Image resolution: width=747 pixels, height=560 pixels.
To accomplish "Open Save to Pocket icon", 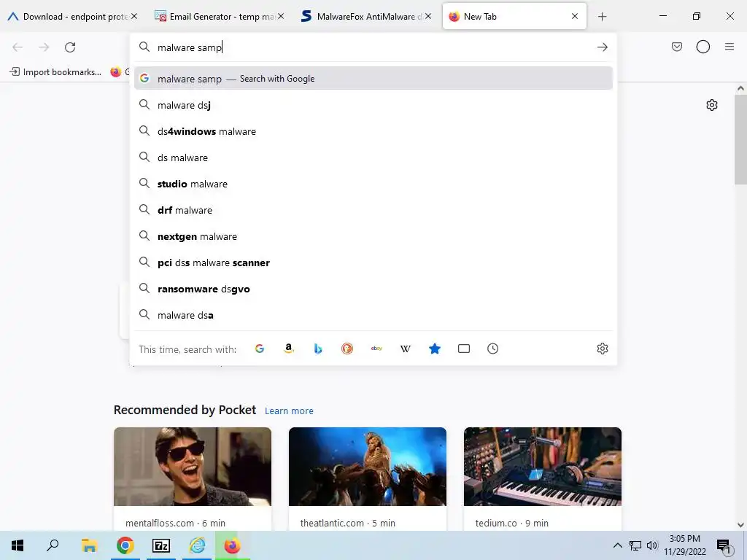I will (676, 47).
